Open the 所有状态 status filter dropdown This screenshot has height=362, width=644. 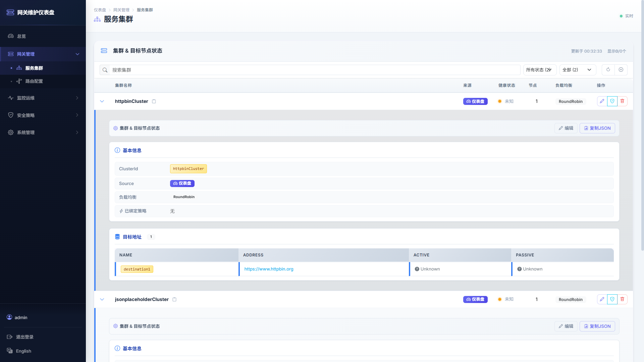coord(540,70)
